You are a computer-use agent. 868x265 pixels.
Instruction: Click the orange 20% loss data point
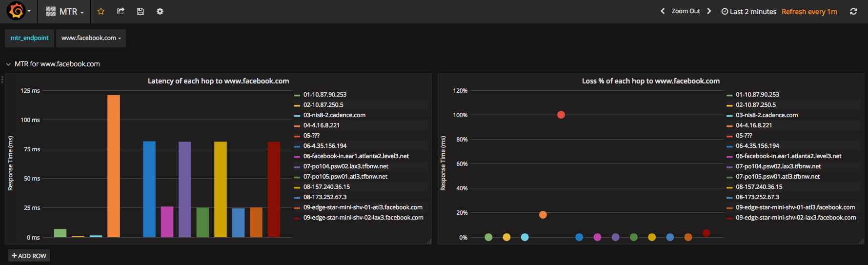point(543,215)
